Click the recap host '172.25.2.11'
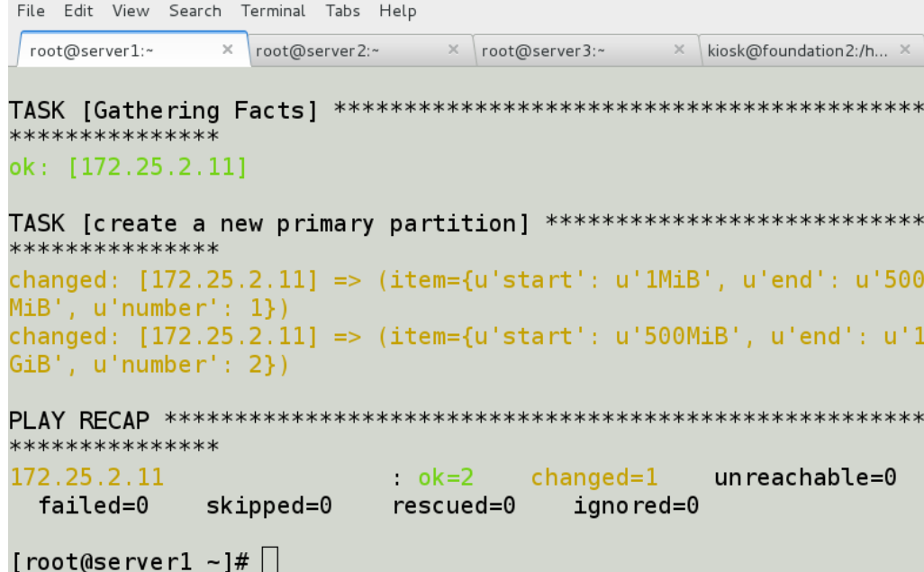This screenshot has height=572, width=924. click(x=86, y=477)
